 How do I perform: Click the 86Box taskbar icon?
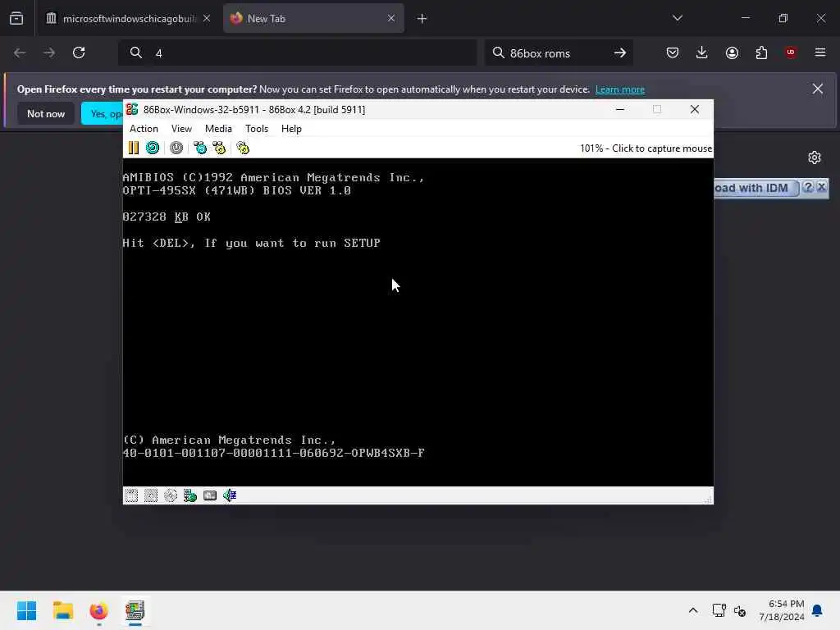point(135,610)
